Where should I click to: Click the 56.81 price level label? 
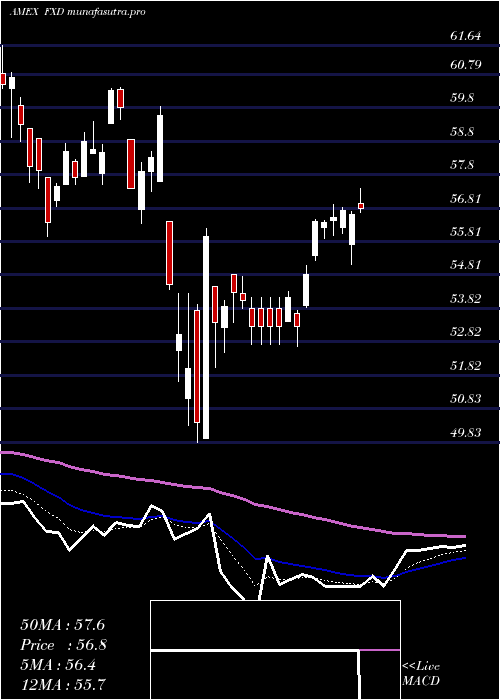tap(466, 199)
